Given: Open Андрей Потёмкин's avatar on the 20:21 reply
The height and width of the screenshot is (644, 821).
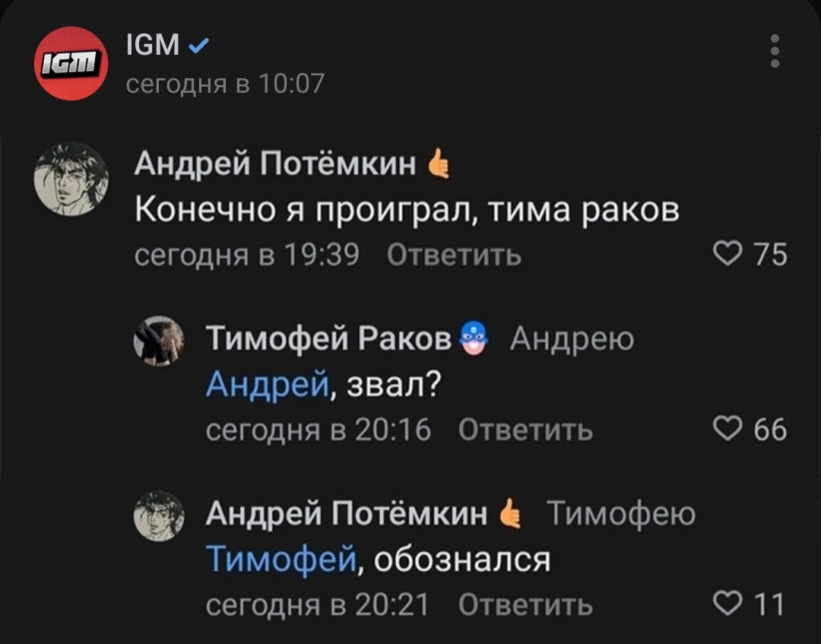Looking at the screenshot, I should pyautogui.click(x=159, y=516).
